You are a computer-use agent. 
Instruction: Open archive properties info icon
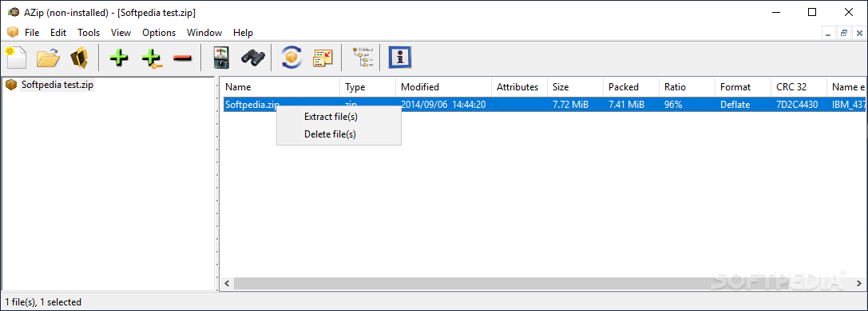(400, 58)
